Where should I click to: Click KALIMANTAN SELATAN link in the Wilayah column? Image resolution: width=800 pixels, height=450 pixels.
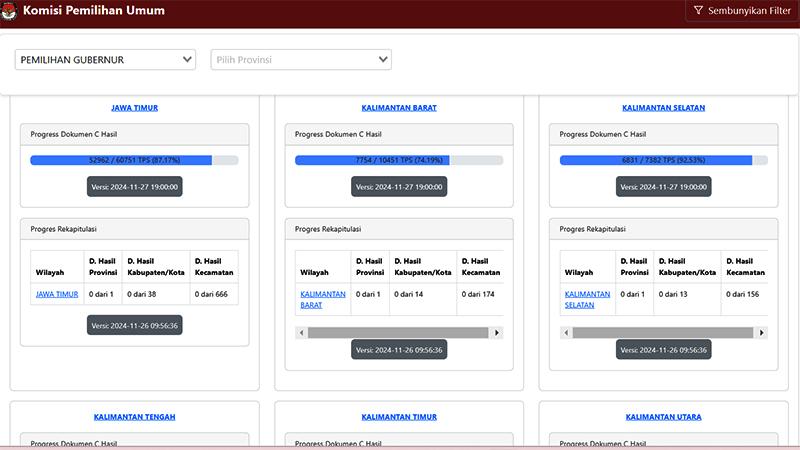[x=587, y=299]
